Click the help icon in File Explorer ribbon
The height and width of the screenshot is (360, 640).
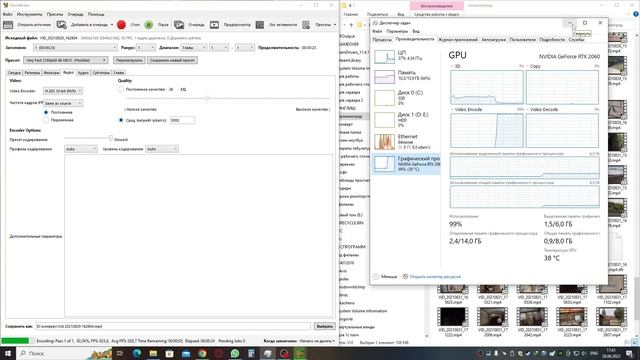[x=636, y=14]
